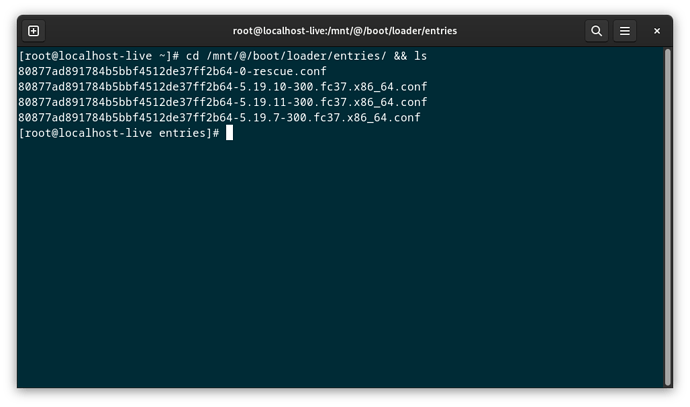690x407 pixels.
Task: Click the 5.19.11-300.fc37 conf file name
Action: 223,102
